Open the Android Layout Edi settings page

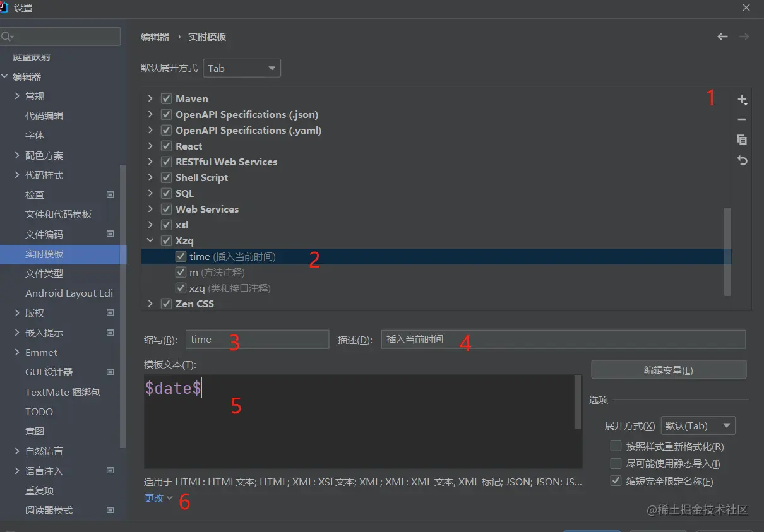(69, 293)
